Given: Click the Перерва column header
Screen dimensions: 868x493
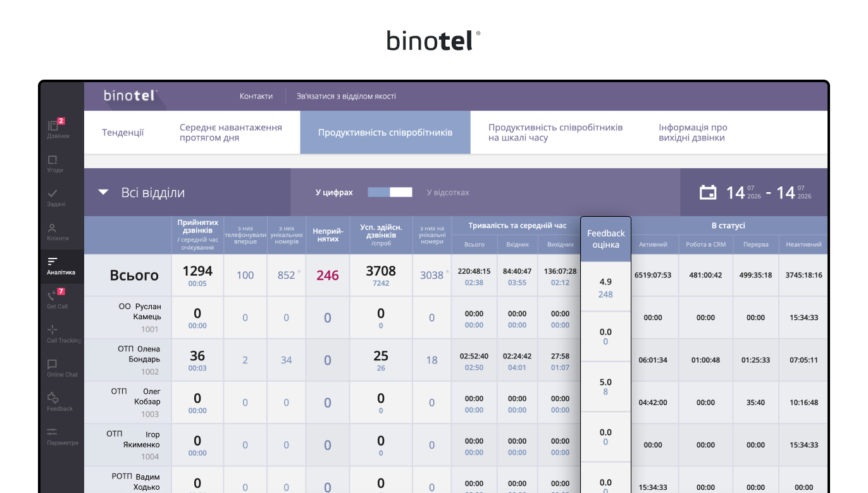Looking at the screenshot, I should click(x=756, y=245).
